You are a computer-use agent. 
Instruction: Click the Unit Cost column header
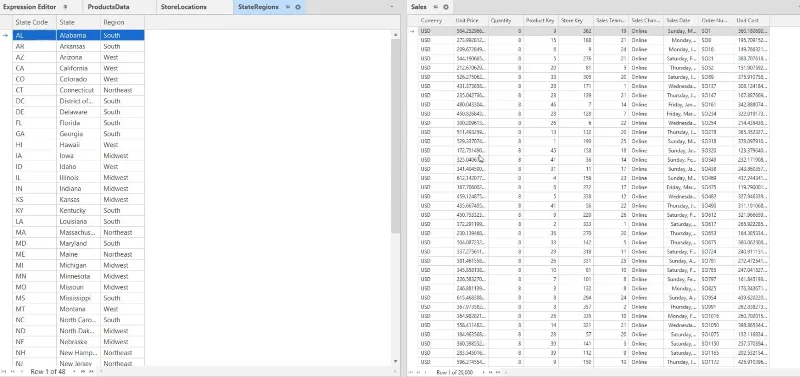(x=752, y=20)
